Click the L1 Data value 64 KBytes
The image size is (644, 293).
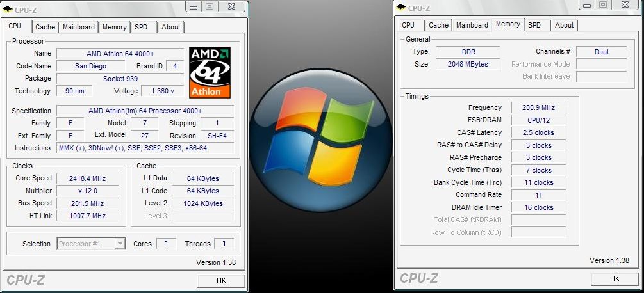[203, 178]
